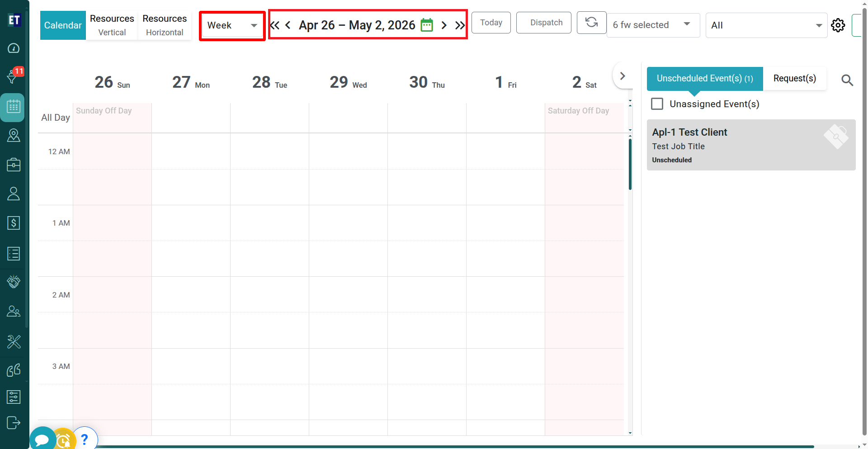The height and width of the screenshot is (449, 868).
Task: Click the Today button
Action: 491,23
